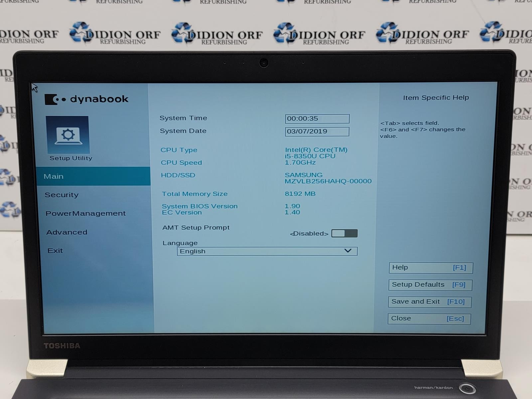Click the System BIOS Version label
532x399 pixels.
click(200, 206)
